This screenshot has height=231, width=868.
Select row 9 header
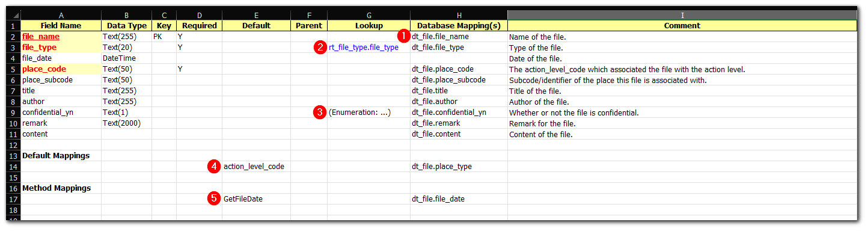(13, 112)
